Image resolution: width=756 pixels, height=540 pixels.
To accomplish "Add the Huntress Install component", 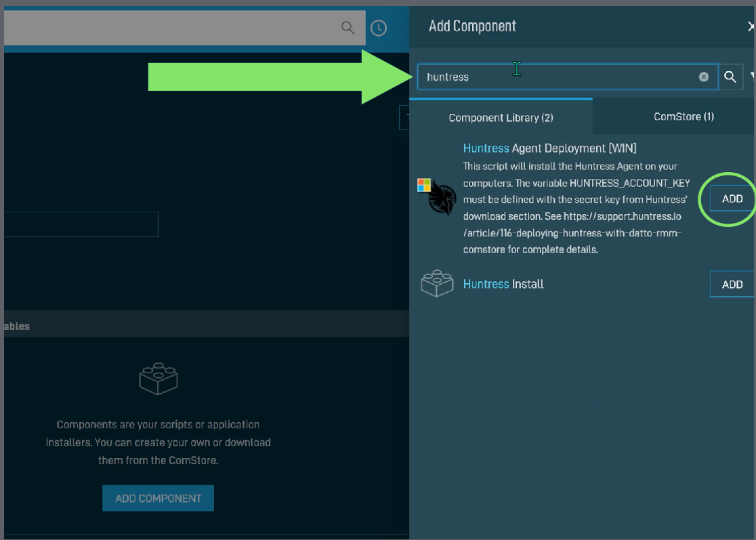I will point(732,285).
